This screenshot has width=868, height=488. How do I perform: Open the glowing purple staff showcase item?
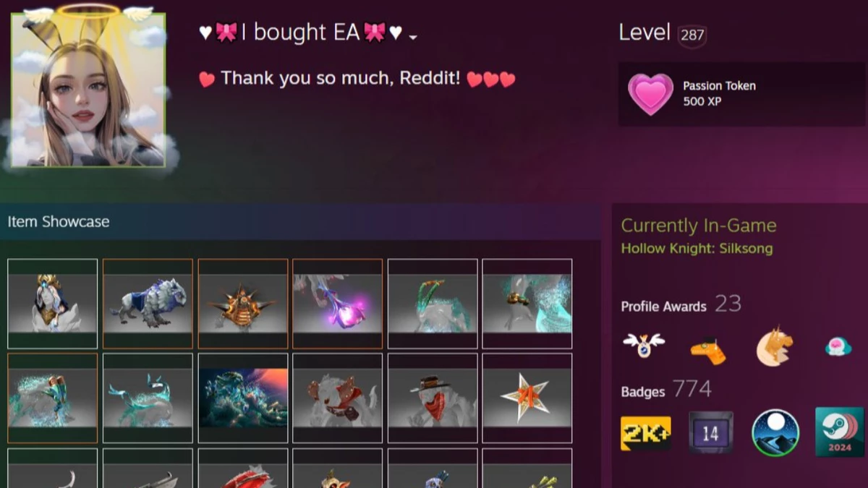[x=338, y=304]
